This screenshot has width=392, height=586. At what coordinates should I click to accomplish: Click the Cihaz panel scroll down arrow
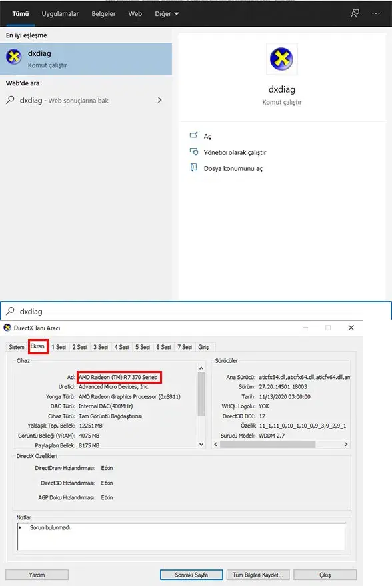[201, 444]
